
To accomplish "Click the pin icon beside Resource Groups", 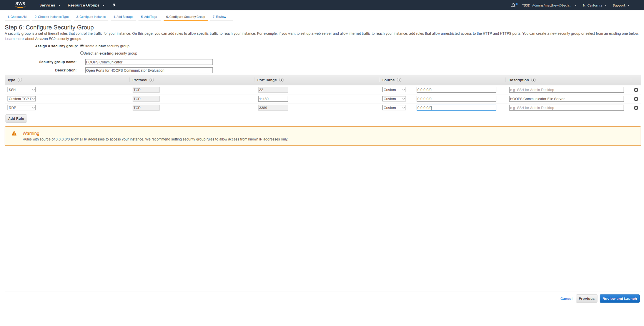I will [x=114, y=5].
